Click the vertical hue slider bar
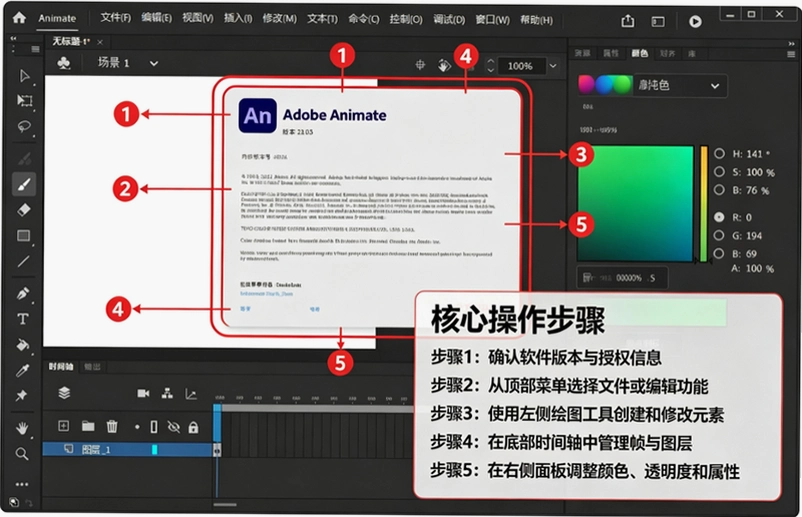The width and height of the screenshot is (802, 517). tap(704, 204)
